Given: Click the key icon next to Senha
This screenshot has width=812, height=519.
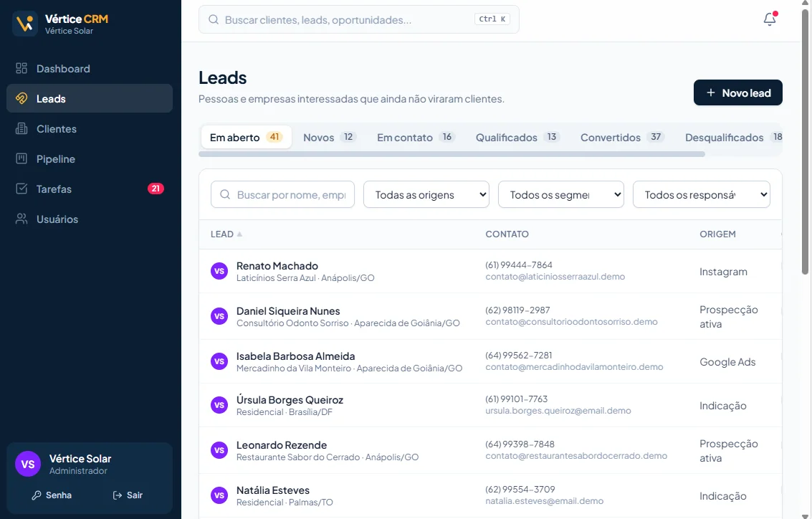Looking at the screenshot, I should coord(37,495).
